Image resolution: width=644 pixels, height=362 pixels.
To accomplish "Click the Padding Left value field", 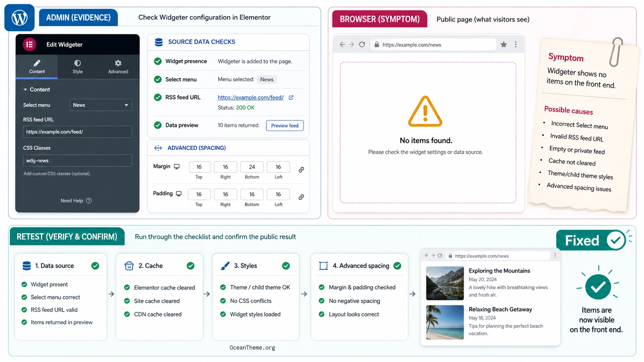I will click(x=278, y=194).
